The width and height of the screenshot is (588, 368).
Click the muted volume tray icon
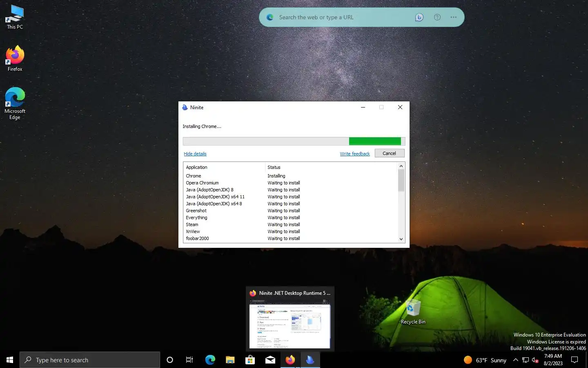pos(535,360)
